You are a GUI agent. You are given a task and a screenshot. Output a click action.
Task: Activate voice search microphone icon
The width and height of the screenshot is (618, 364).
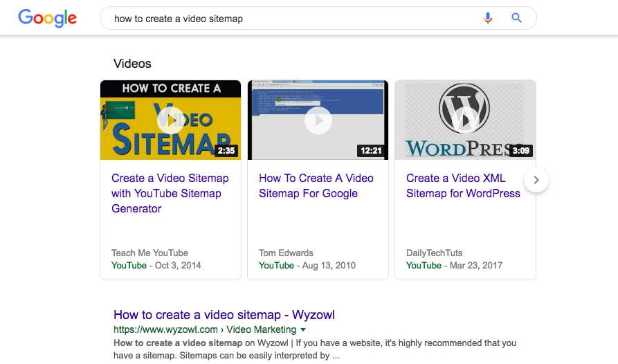tap(487, 18)
